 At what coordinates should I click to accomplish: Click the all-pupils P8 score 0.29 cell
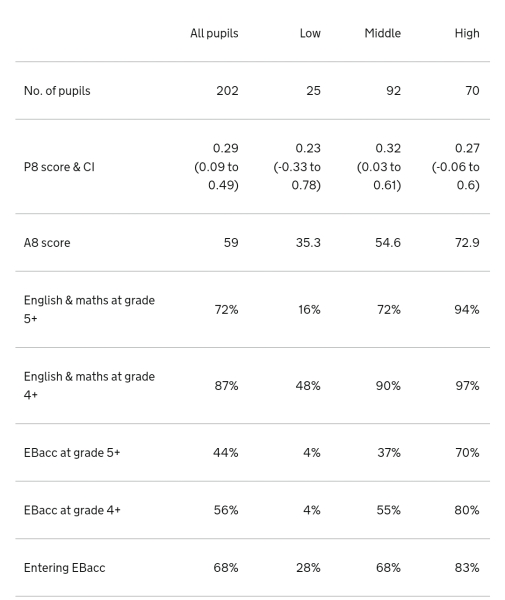217,166
